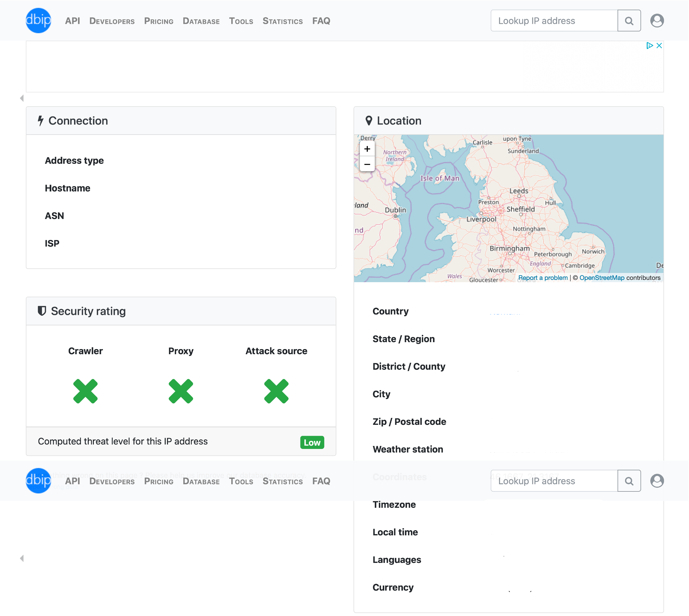Screen dimensions: 689x616
Task: Click the search magnifier button in top header
Action: point(629,21)
